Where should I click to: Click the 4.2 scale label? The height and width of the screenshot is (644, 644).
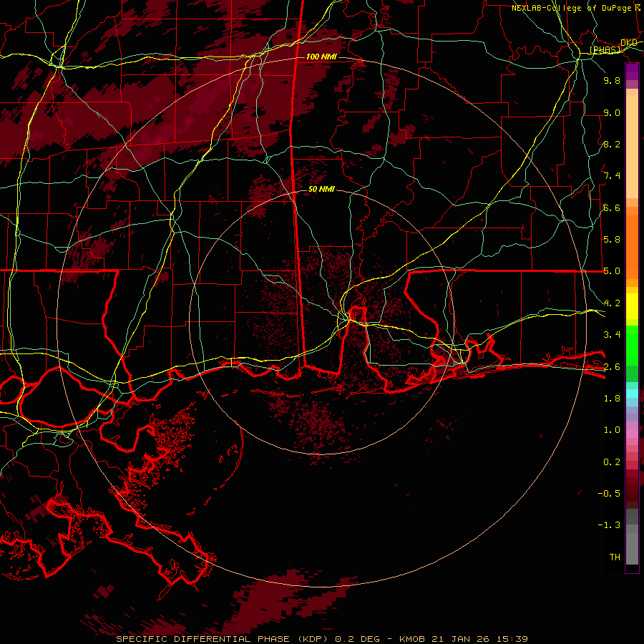click(x=612, y=303)
